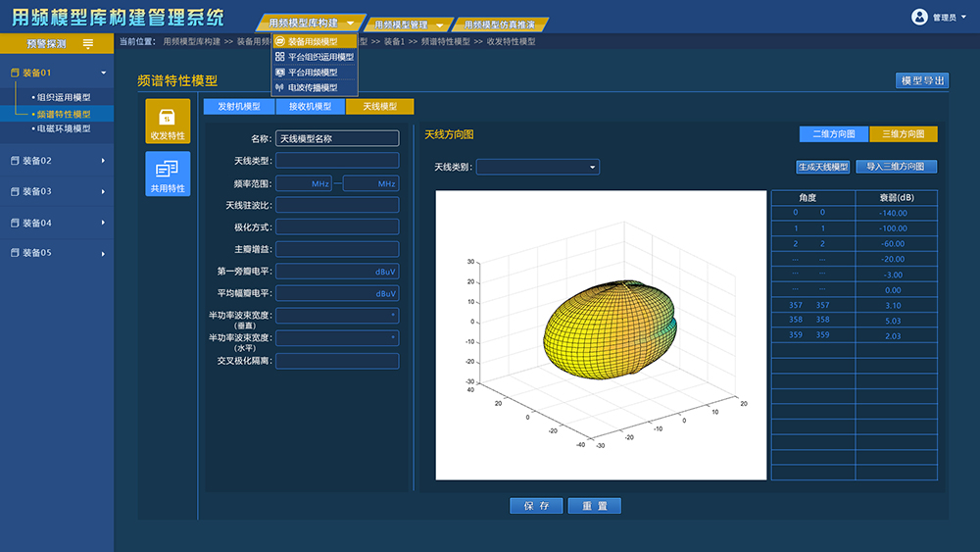This screenshot has width=980, height=552.
Task: Choose 电波传播模型 from the dropdown menu
Action: pyautogui.click(x=315, y=87)
